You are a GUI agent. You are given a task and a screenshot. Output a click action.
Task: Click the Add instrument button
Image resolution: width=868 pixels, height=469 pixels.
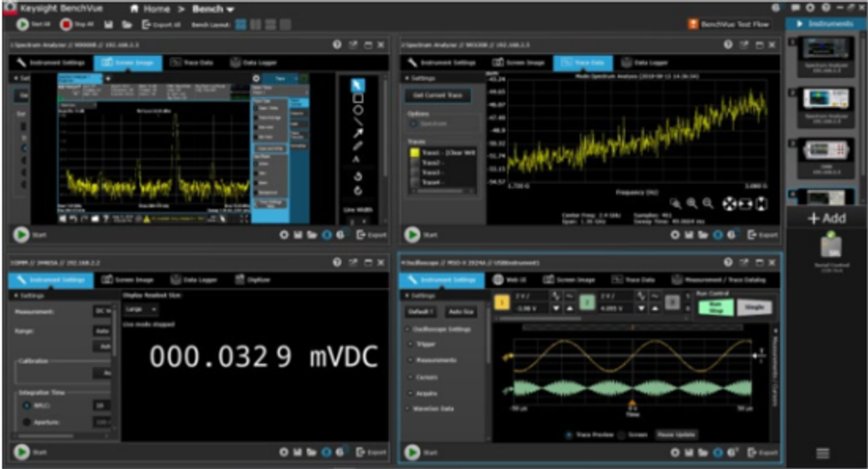tap(827, 219)
